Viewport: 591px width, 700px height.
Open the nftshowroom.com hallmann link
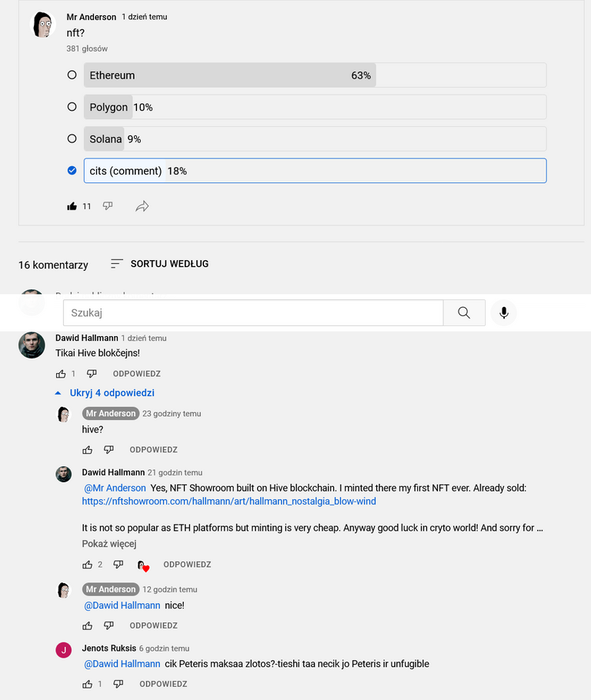(229, 502)
